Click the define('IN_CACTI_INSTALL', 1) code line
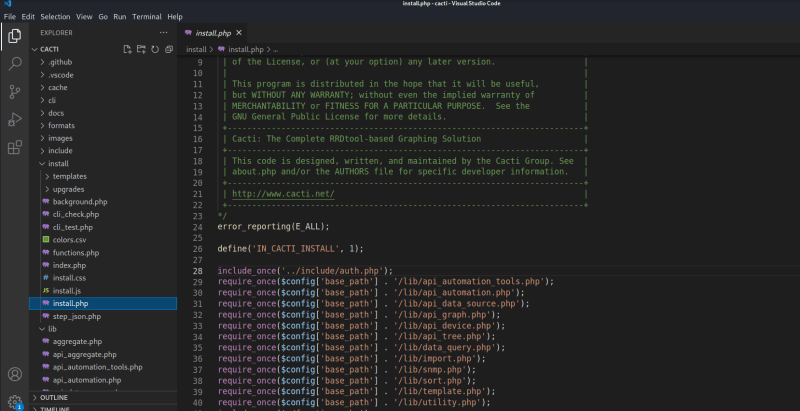 290,249
